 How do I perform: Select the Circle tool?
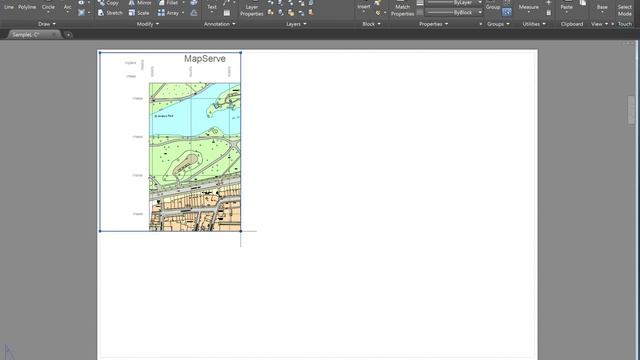[48, 7]
